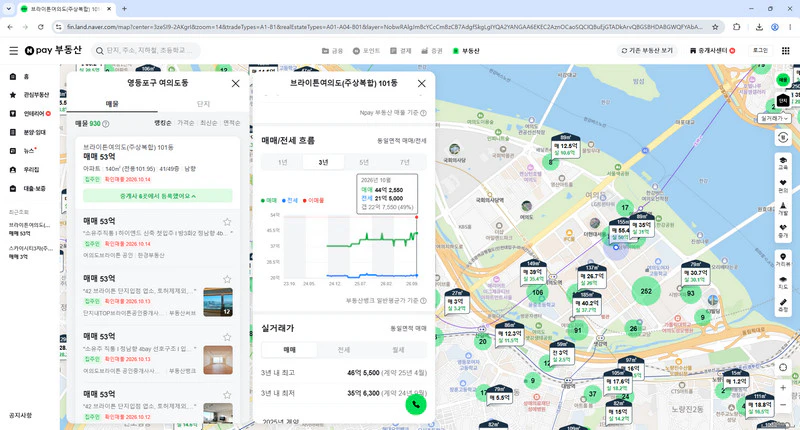Click info icon beside Npay 부동산 매물 기준
This screenshot has width=800, height=430.
coord(423,113)
